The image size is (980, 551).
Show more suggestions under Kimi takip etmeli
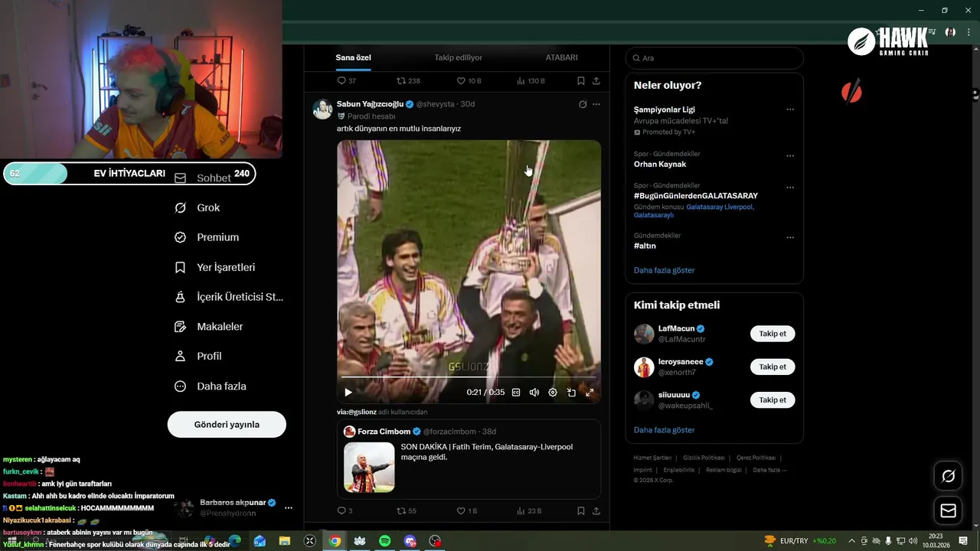[x=664, y=430]
